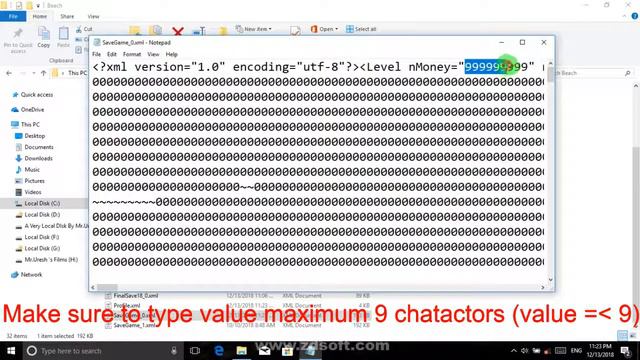Open the Open dropdown in ribbon
This screenshot has width=640, height=360.
pos(324,29)
